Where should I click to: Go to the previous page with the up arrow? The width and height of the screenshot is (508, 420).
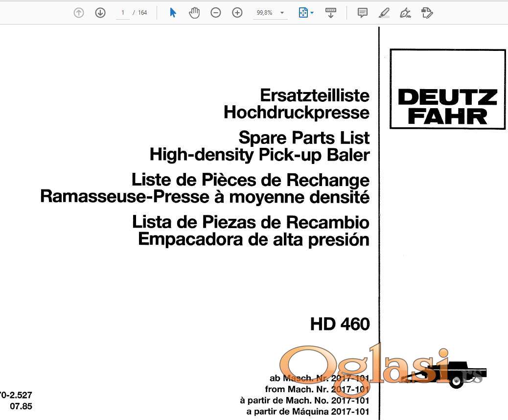(79, 13)
